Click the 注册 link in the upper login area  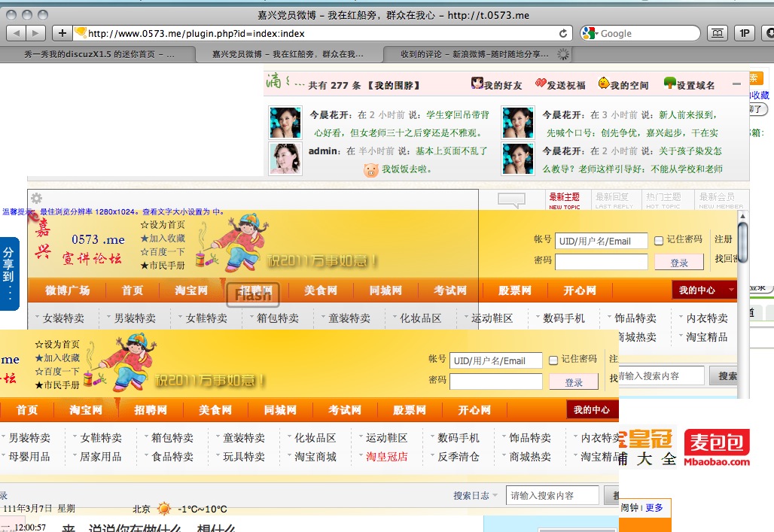point(723,239)
